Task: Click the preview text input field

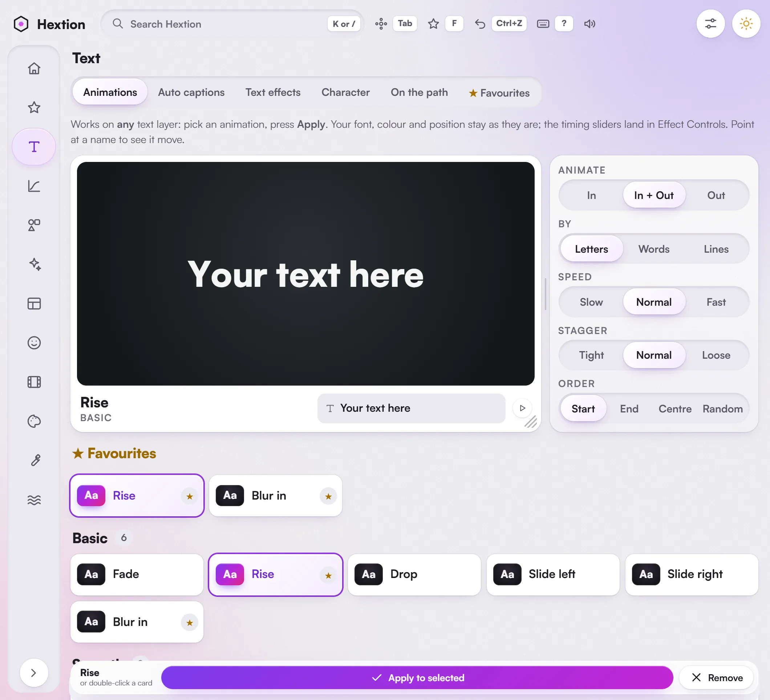Action: click(x=411, y=408)
